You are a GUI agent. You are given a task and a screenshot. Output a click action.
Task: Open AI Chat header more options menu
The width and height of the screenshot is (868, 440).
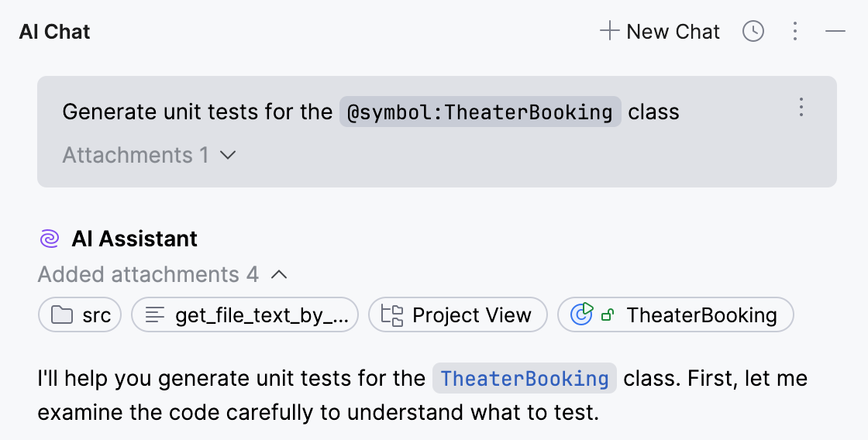click(794, 32)
